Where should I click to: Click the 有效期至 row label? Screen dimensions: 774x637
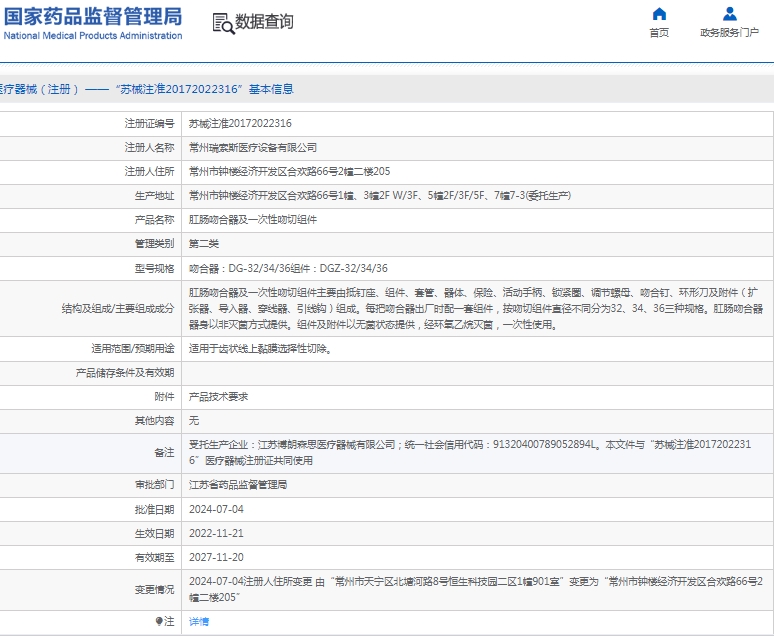tap(155, 557)
